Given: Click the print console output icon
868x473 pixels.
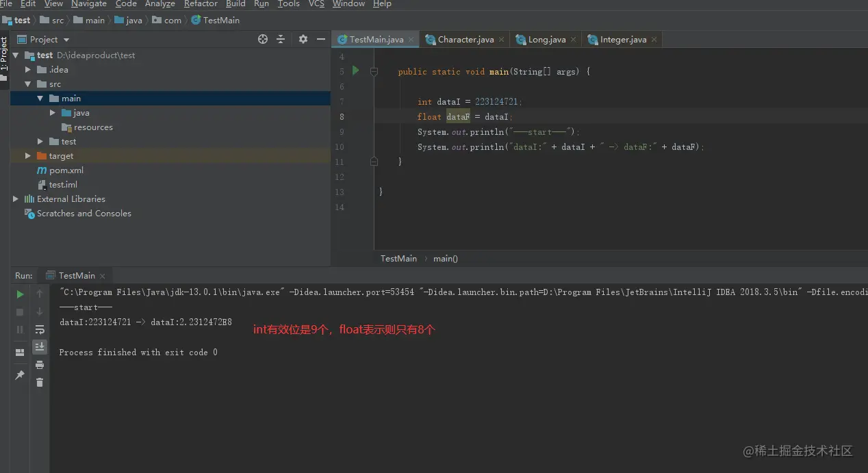Looking at the screenshot, I should pos(40,365).
